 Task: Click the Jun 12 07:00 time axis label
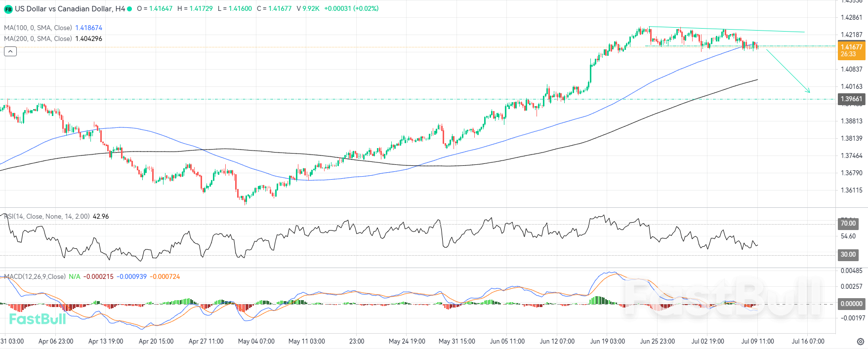click(557, 341)
